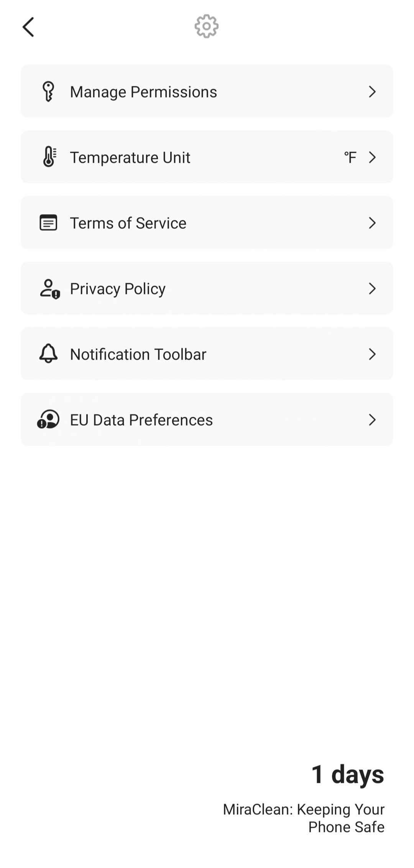The height and width of the screenshot is (868, 414).
Task: Click the settings gear icon
Action: [x=207, y=26]
